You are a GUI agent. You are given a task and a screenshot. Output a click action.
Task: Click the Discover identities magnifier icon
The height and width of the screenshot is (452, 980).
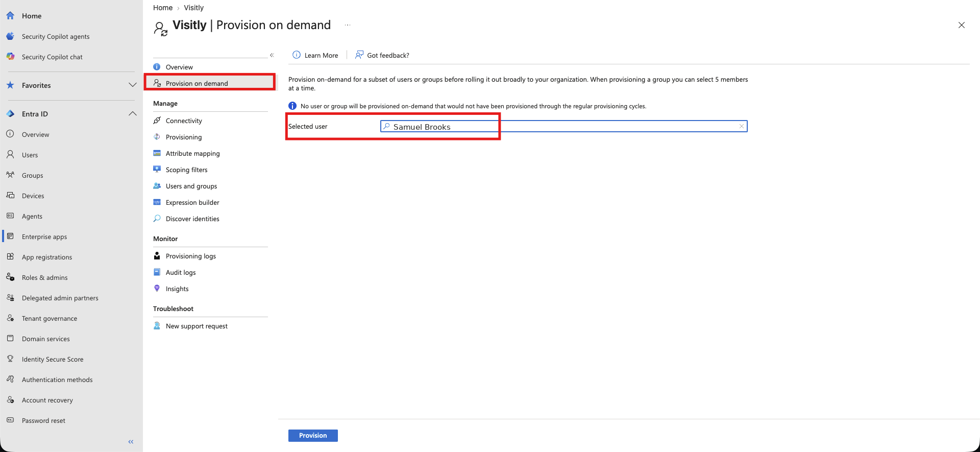(x=157, y=219)
